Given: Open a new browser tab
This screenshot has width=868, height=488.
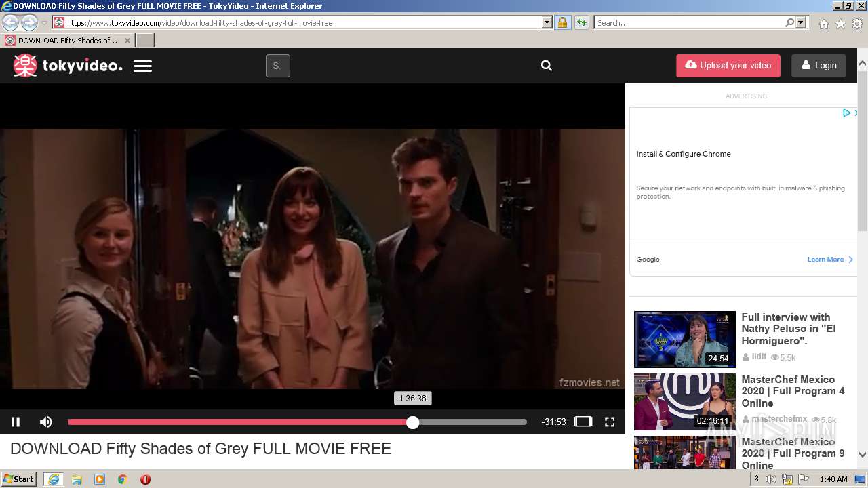Looking at the screenshot, I should 145,41.
